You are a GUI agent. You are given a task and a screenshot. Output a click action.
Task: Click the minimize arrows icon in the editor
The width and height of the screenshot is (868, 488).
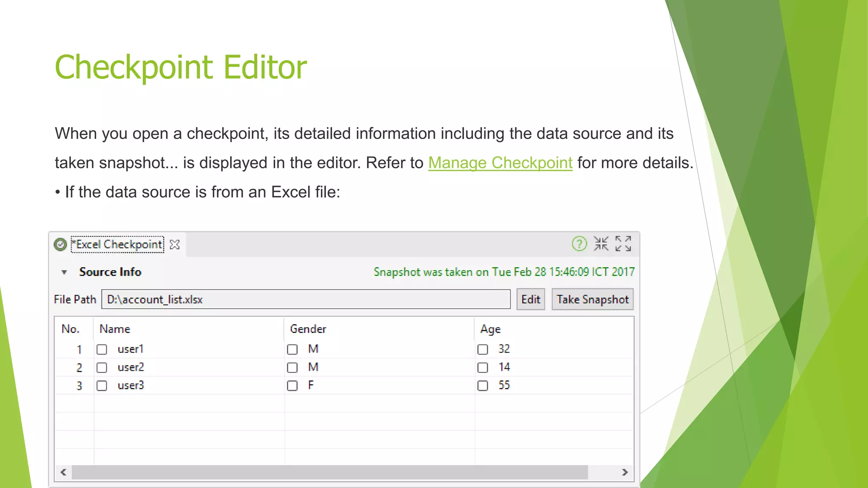click(x=601, y=244)
